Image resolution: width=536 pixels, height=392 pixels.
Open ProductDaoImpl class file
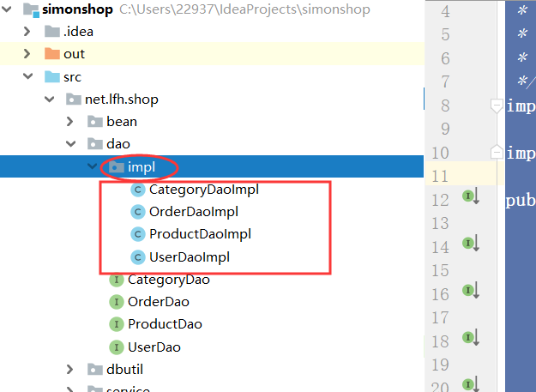(201, 235)
